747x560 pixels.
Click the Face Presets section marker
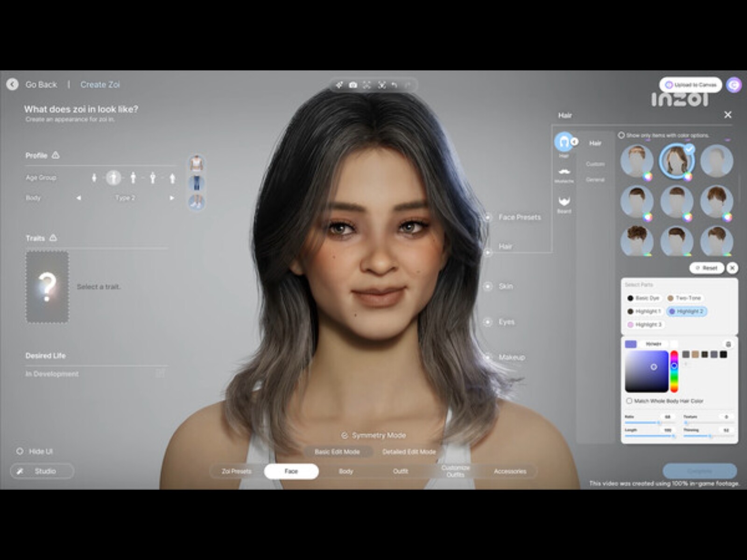[488, 217]
